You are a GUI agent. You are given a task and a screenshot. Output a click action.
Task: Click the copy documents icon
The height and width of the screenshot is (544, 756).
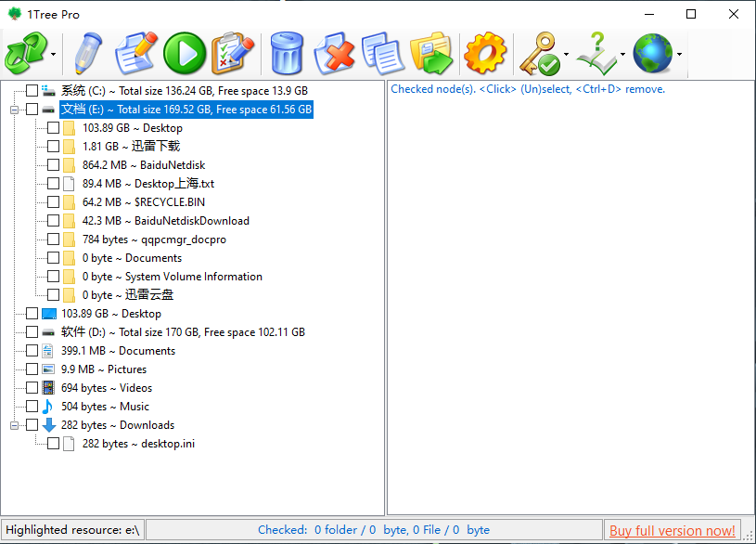tap(383, 53)
